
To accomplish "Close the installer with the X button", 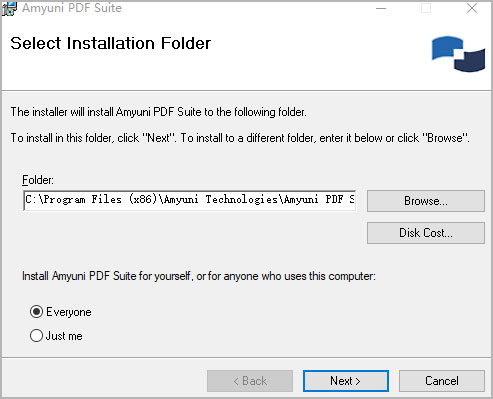I will point(472,8).
